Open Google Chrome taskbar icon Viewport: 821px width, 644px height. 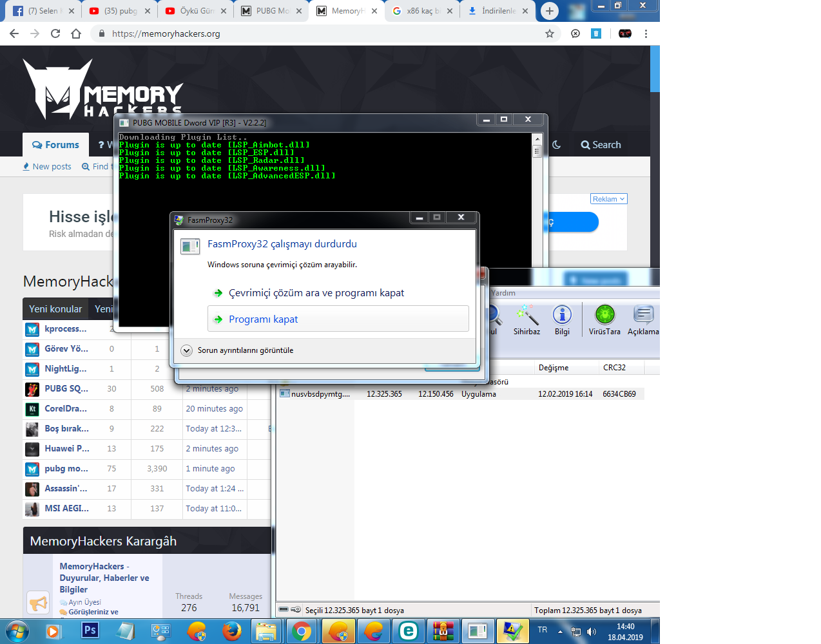pyautogui.click(x=301, y=631)
